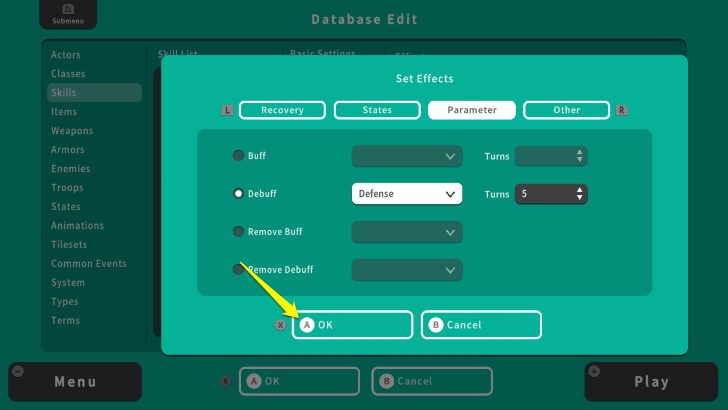Open Common Events in the sidebar
The image size is (728, 410).
[89, 264]
